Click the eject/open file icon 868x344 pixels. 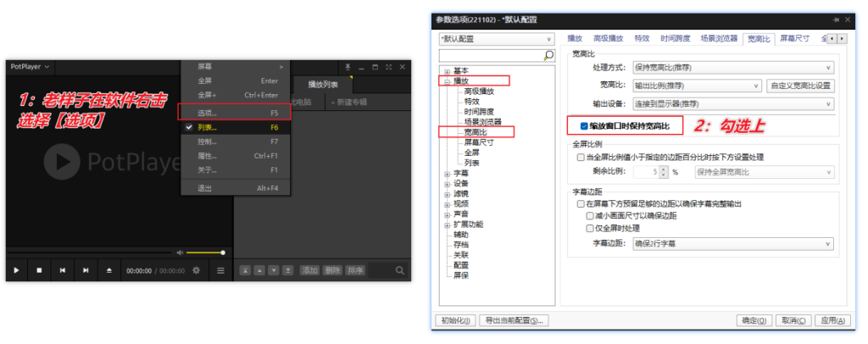tap(109, 270)
